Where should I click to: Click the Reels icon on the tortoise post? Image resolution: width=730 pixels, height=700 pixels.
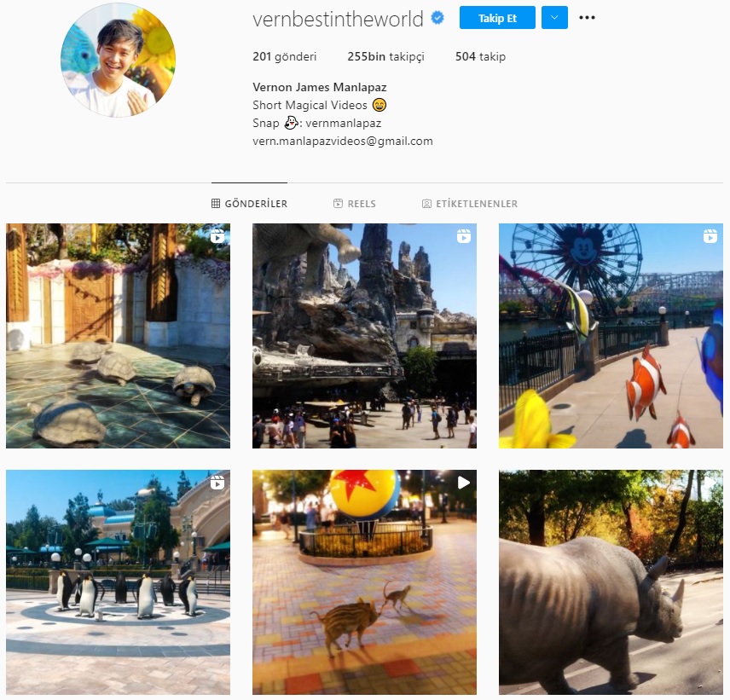(217, 236)
